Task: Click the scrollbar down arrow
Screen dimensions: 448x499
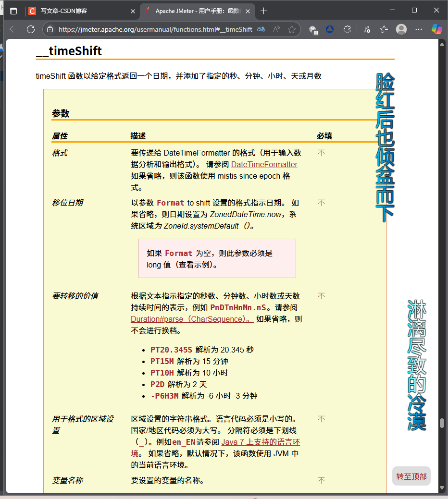Action: [442, 487]
